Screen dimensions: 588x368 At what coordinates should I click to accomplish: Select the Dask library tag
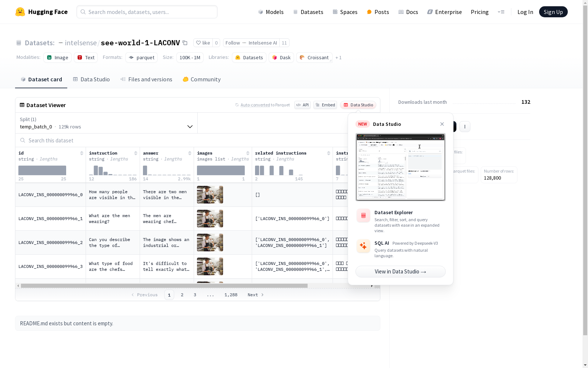(x=282, y=57)
